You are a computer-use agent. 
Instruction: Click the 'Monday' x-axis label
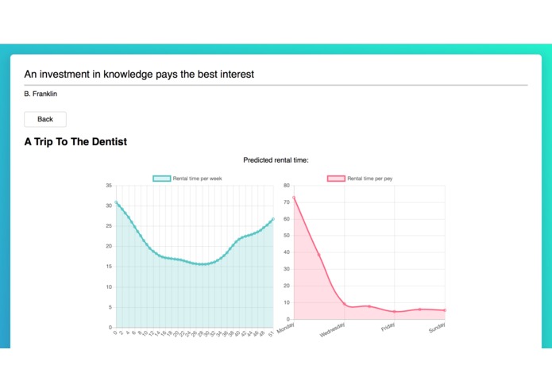coord(285,328)
